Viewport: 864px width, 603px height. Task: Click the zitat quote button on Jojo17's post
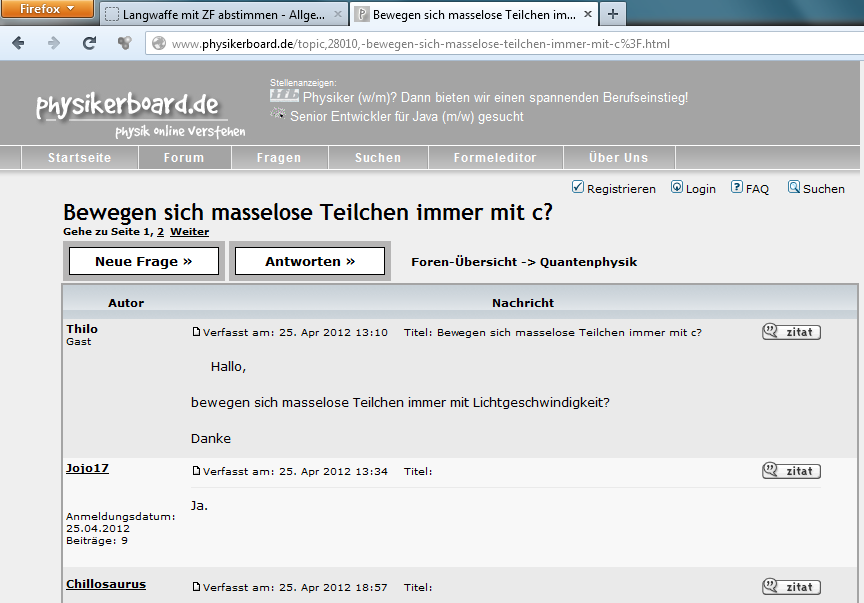click(791, 471)
